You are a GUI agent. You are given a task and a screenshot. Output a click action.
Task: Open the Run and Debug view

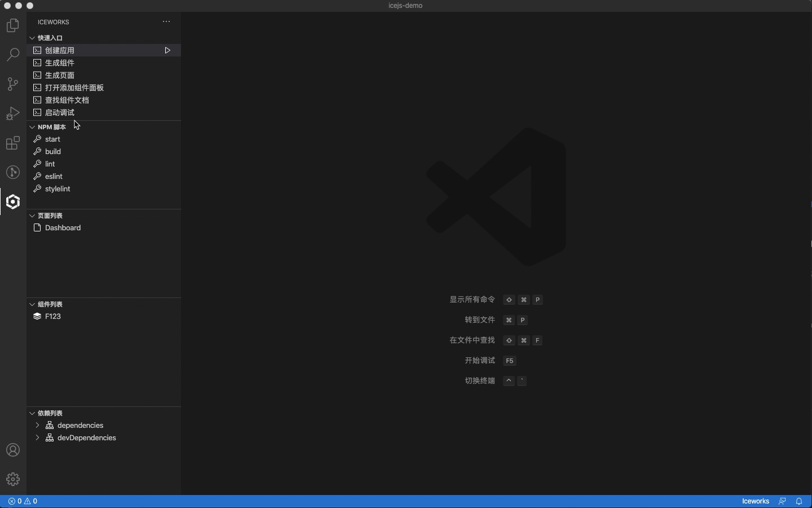coord(13,113)
